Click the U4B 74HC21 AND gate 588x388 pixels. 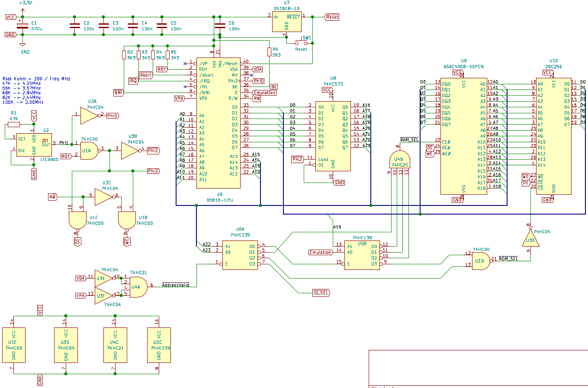400,159
